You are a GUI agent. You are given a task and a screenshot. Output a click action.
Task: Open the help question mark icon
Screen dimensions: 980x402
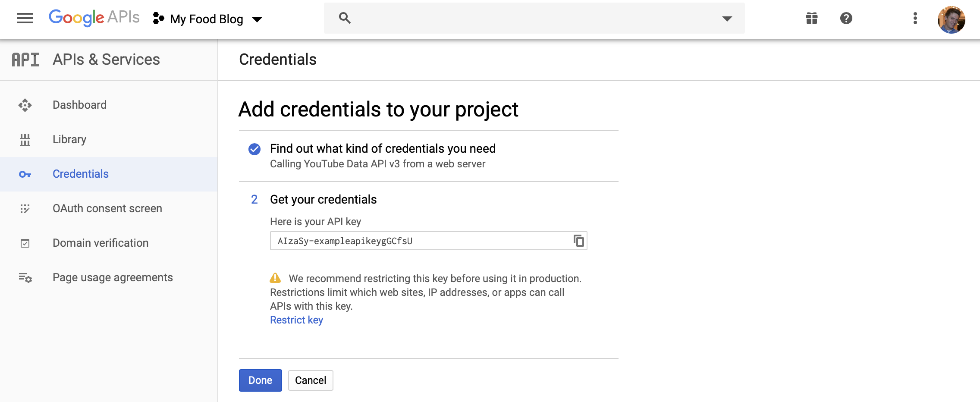[x=846, y=18]
